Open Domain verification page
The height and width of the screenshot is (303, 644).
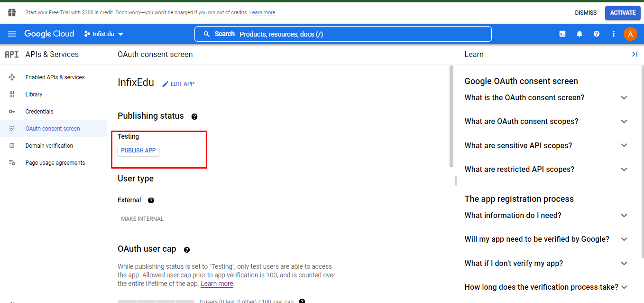54,146
